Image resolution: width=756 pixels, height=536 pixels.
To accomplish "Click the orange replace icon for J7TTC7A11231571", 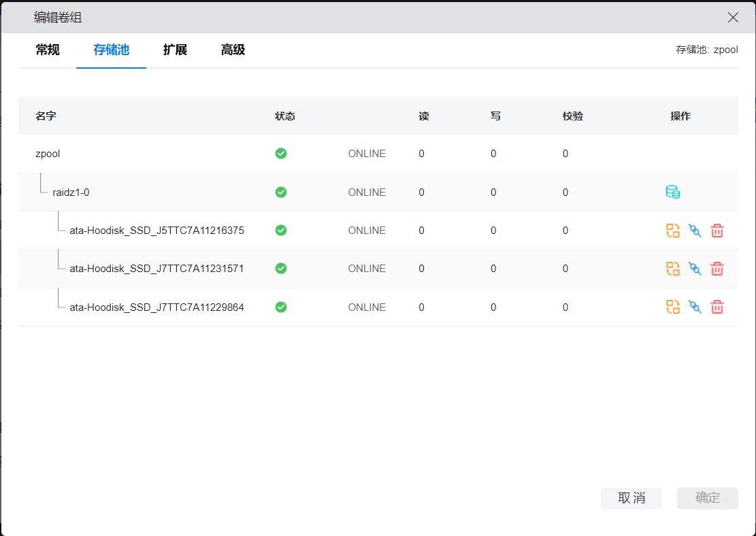I will (672, 269).
